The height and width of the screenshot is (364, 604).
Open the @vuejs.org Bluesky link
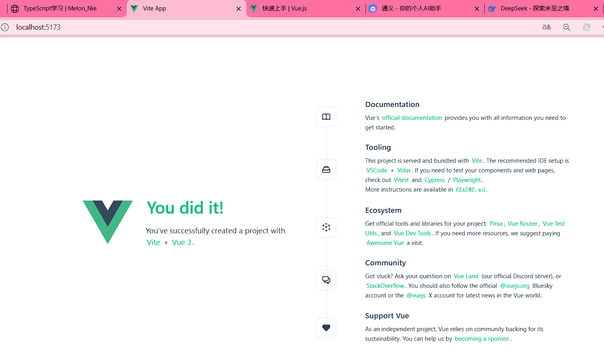515,286
